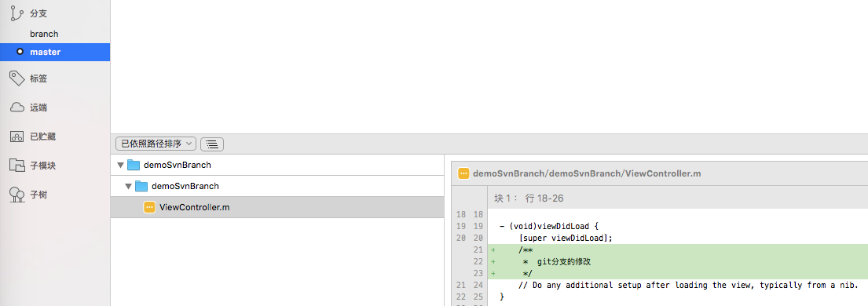Open the 远端 section label

click(x=38, y=107)
